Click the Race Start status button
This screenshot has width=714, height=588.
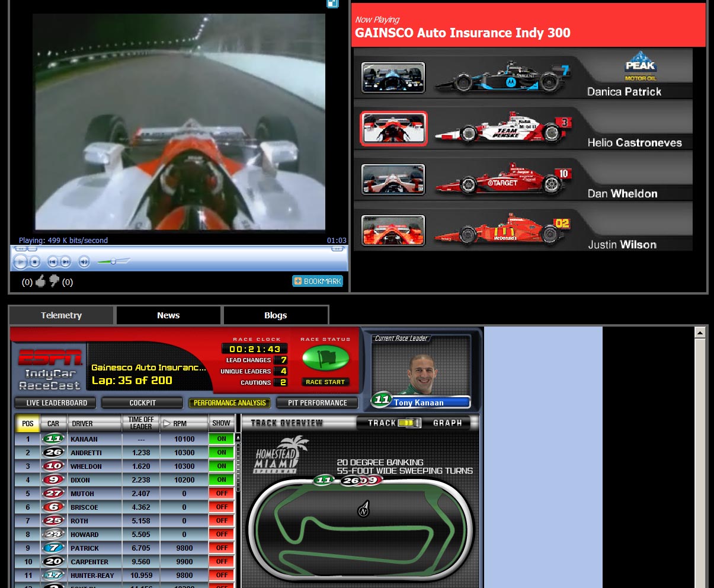point(325,382)
